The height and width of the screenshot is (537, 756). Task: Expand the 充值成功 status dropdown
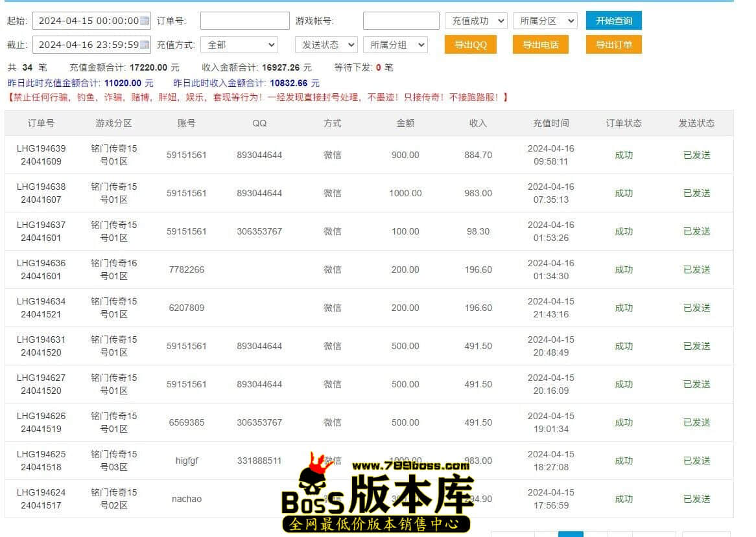[x=475, y=21]
